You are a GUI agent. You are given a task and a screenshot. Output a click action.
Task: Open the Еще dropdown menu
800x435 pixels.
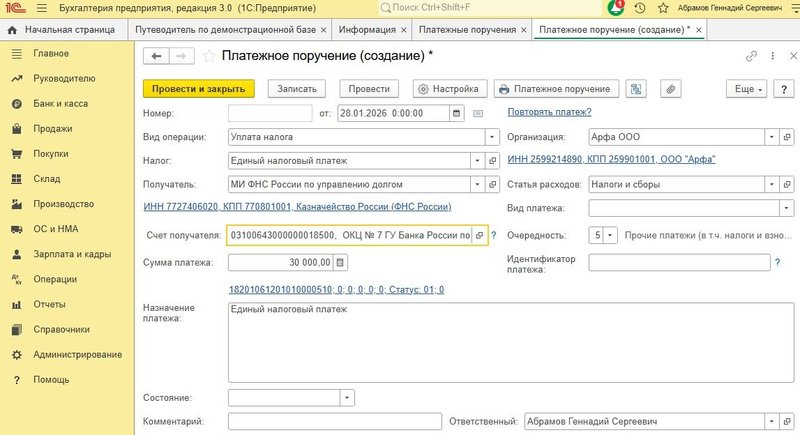(x=746, y=89)
